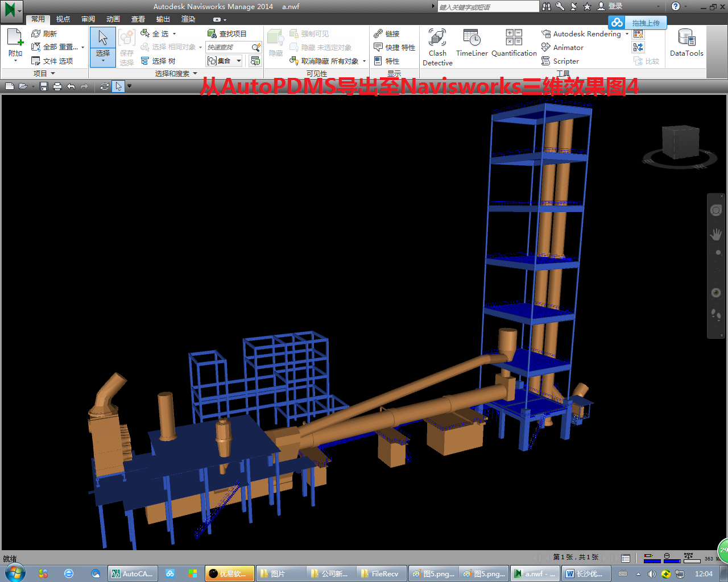Click the Batch Utility icon

pos(638,47)
